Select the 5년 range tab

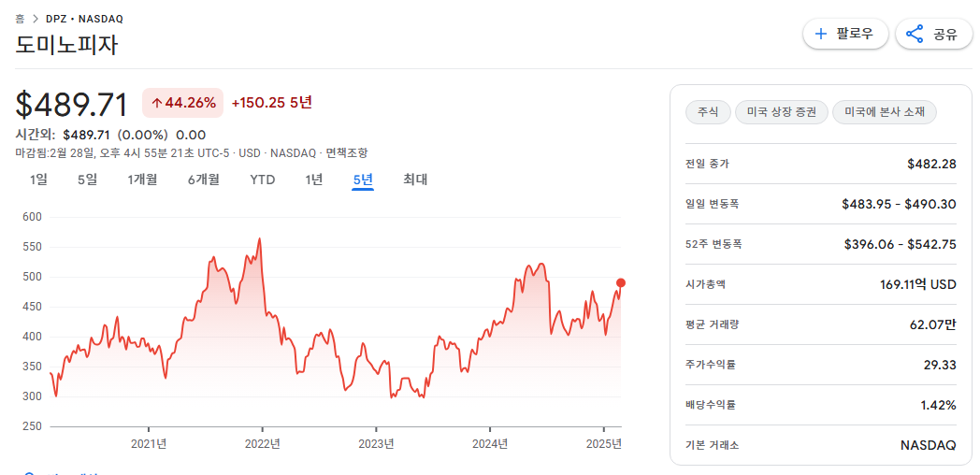[x=363, y=180]
